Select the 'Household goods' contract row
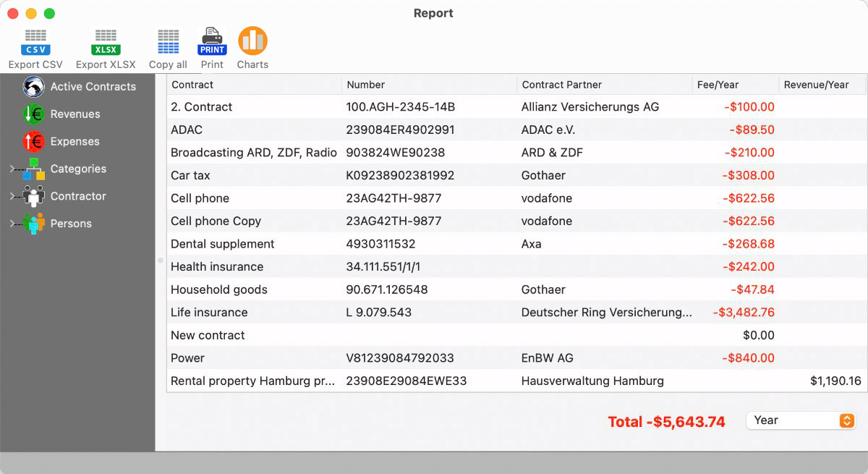 (516, 289)
